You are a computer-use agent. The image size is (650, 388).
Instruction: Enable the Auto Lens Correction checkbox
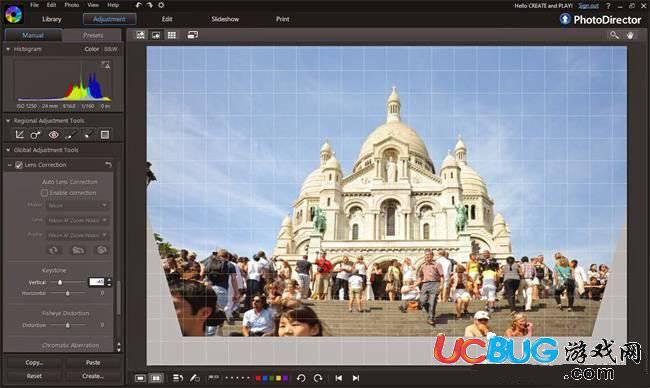coord(44,193)
